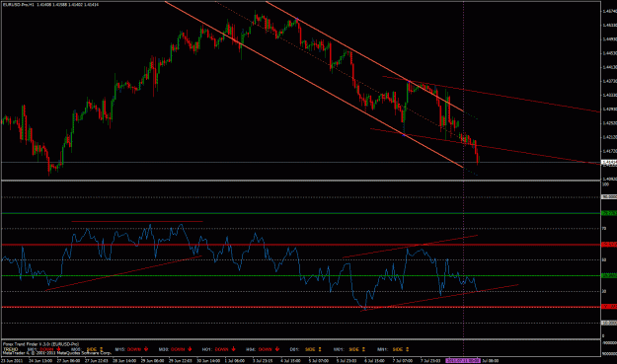Click the M30 DOWN red arrow indicator
Image resolution: width=617 pixels, height=364 pixels.
click(190, 349)
